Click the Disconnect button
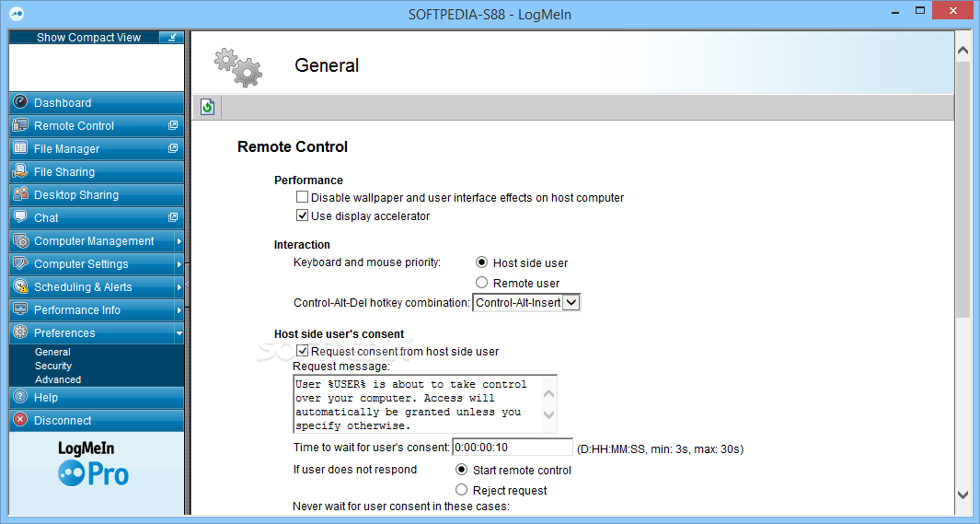 pos(97,420)
